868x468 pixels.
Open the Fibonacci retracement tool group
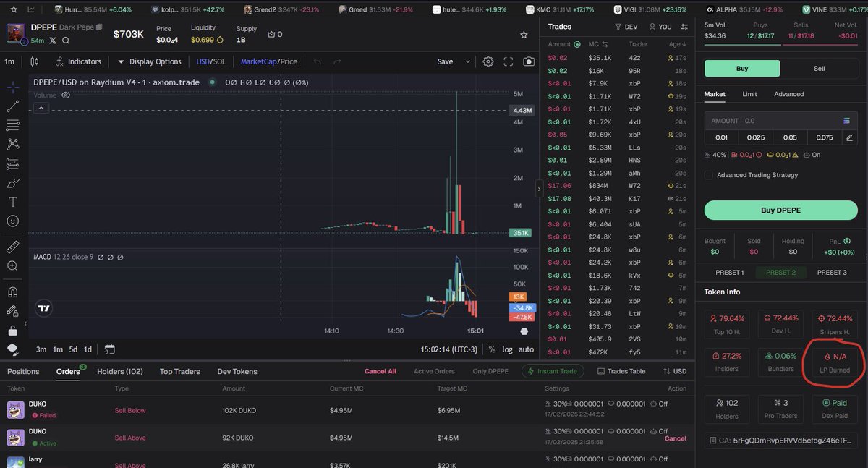pyautogui.click(x=12, y=125)
